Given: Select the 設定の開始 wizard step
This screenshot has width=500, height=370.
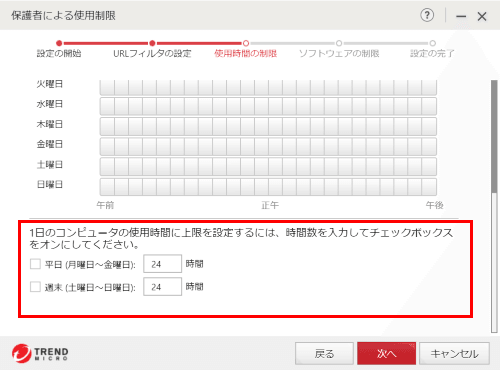Looking at the screenshot, I should [59, 49].
